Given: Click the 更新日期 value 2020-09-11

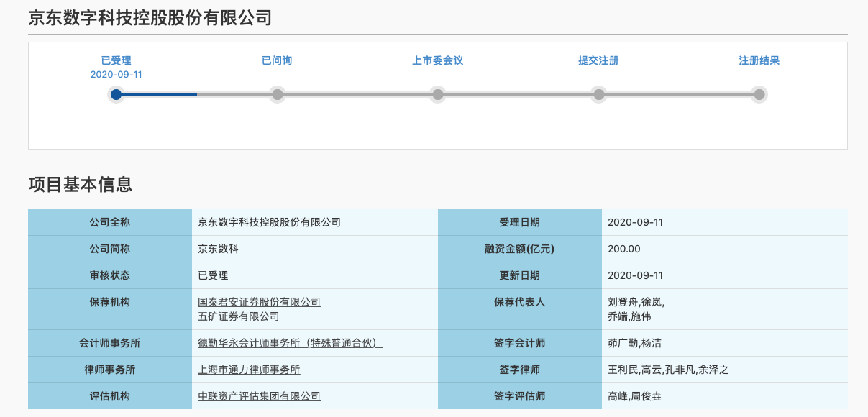Looking at the screenshot, I should coord(636,275).
